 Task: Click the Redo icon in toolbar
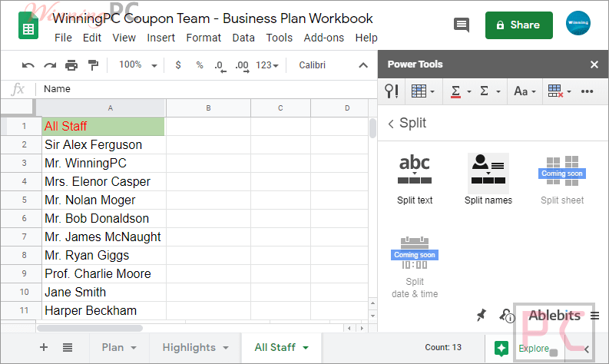[x=50, y=65]
